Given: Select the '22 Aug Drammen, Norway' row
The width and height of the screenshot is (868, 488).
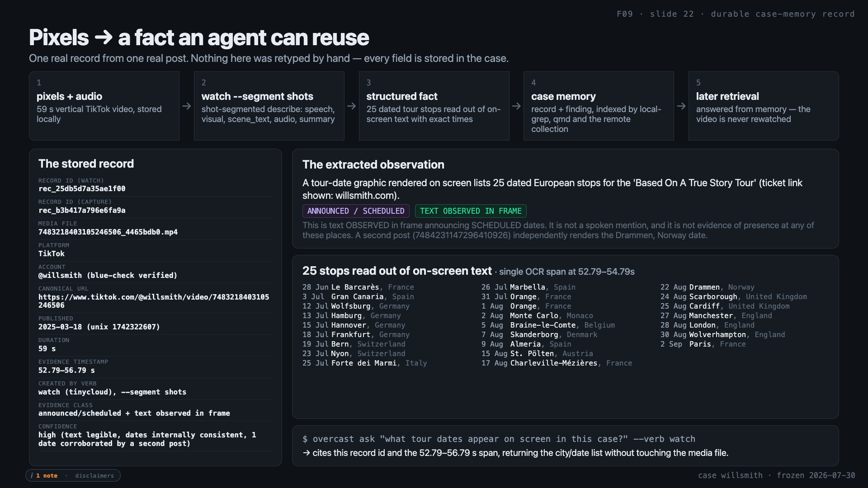Looking at the screenshot, I should click(708, 287).
